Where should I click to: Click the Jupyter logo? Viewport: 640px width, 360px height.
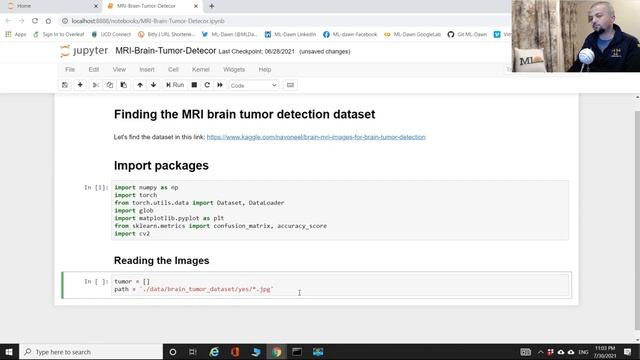pyautogui.click(x=84, y=51)
